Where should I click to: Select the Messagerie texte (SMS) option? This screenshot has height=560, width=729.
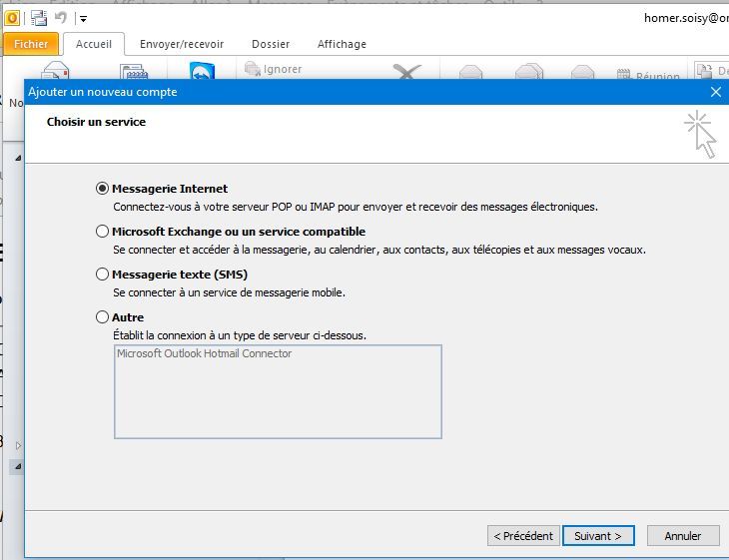(x=103, y=275)
